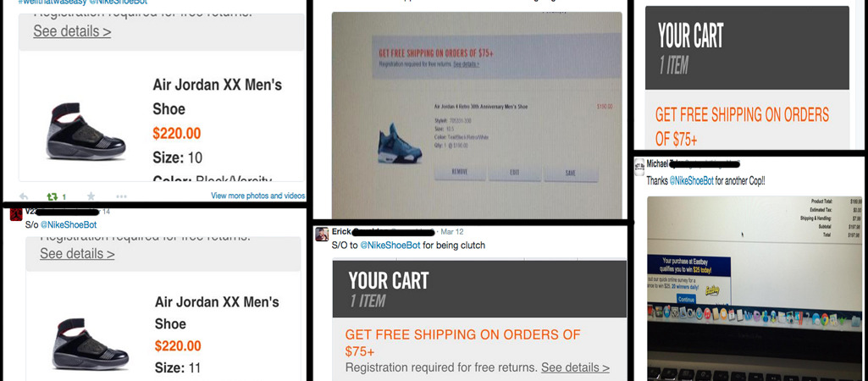Open the more options ellipsis icon

[x=121, y=196]
